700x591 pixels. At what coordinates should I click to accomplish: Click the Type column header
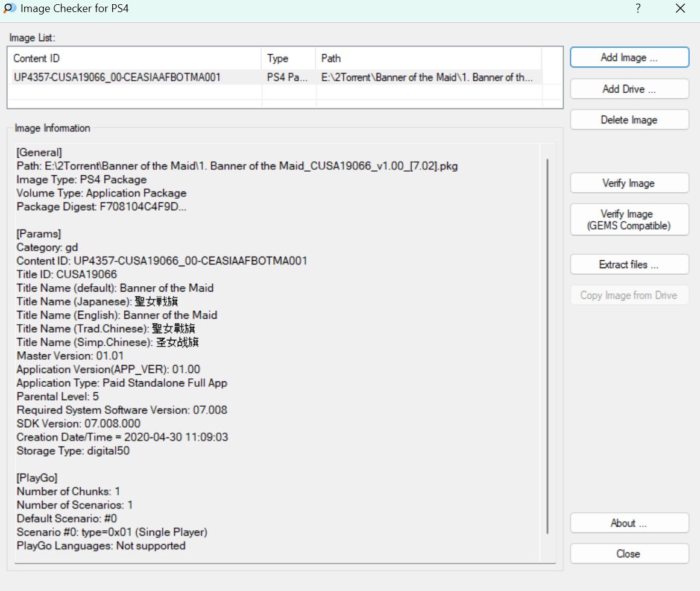288,58
